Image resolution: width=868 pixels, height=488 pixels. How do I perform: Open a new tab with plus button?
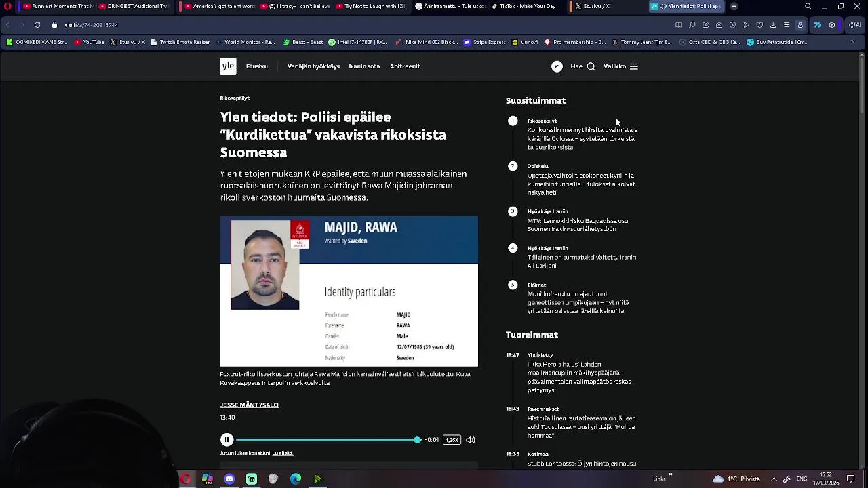click(734, 6)
